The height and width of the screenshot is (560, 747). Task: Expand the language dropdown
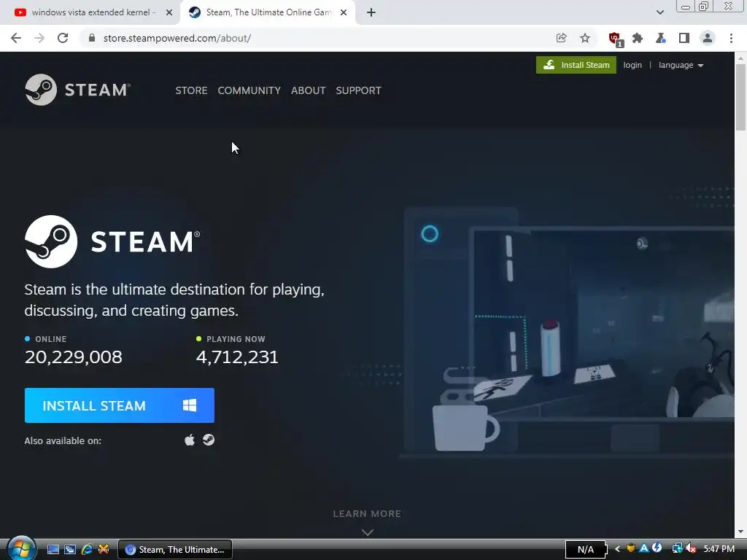[x=681, y=65]
